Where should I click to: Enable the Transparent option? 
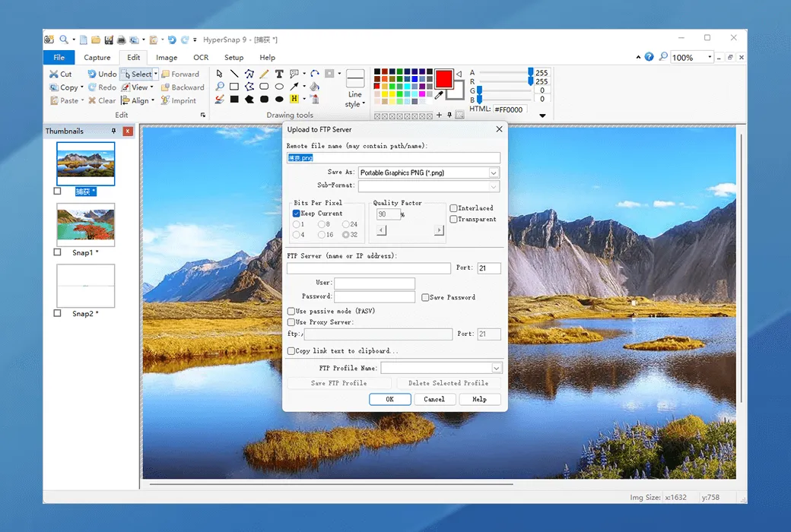click(454, 219)
